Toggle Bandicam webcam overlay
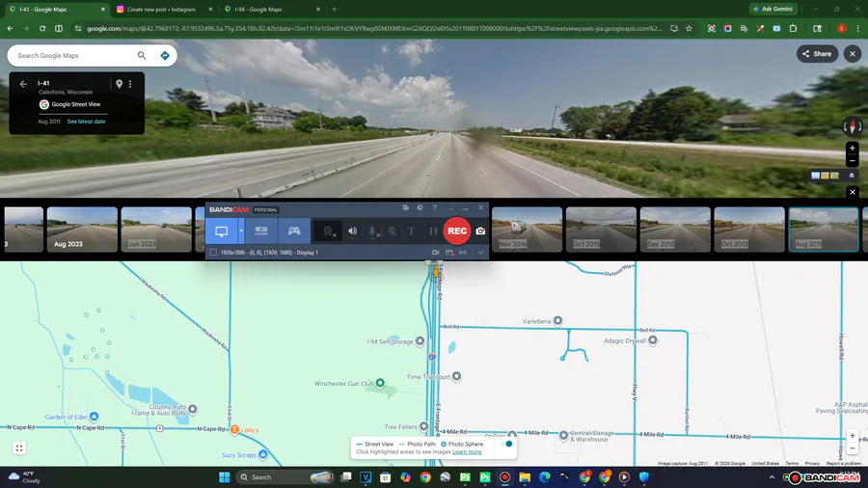The height and width of the screenshot is (488, 868). tap(329, 231)
